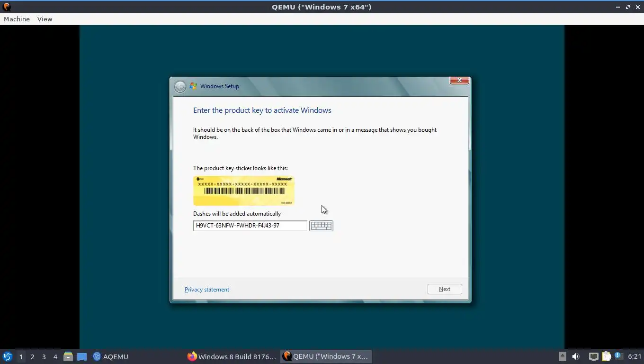Click the wired network tray icon
644x364 pixels.
point(593,356)
